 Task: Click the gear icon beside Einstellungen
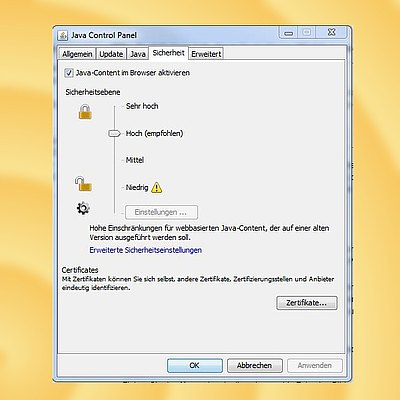(x=83, y=208)
